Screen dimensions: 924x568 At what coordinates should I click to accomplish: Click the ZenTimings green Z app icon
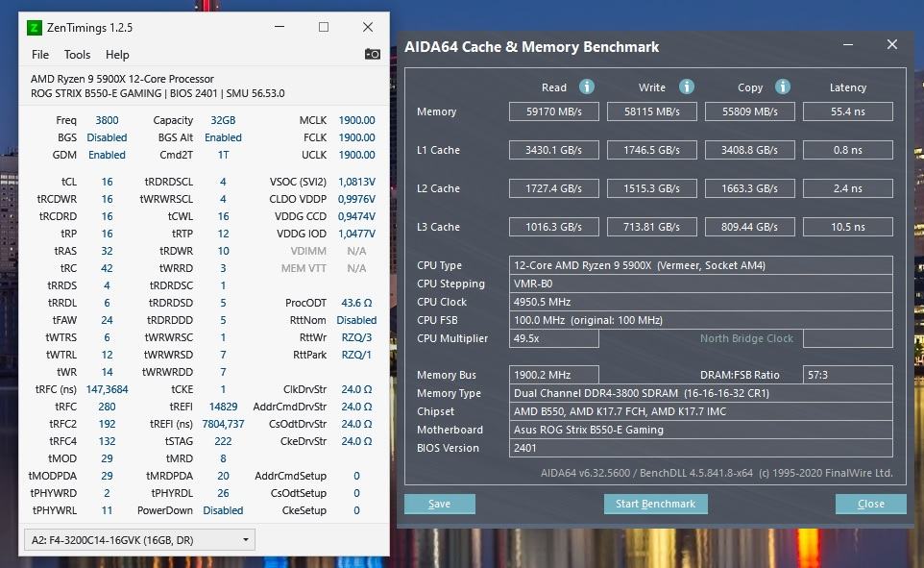click(35, 28)
